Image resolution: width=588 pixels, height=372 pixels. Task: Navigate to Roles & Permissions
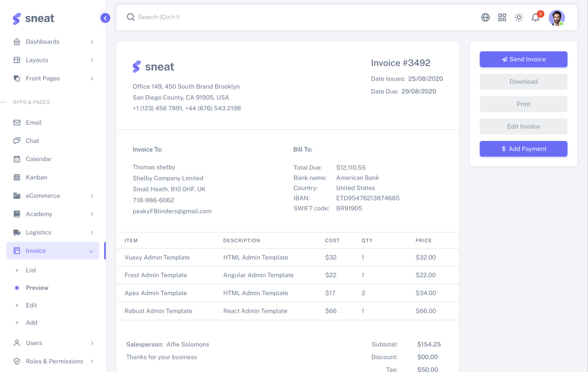pos(55,361)
